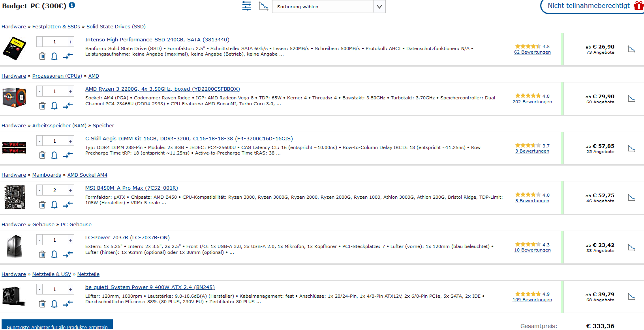
Task: Click the MSI motherboard thumbnail image
Action: pyautogui.click(x=15, y=197)
